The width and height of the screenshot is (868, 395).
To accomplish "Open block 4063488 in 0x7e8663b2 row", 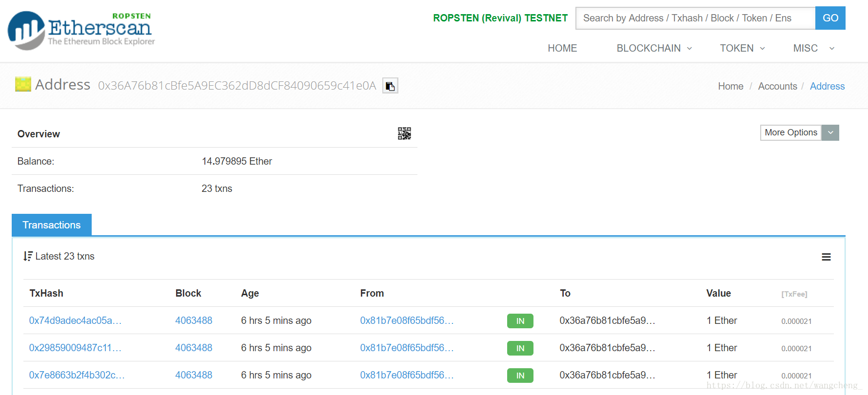I will [x=194, y=375].
